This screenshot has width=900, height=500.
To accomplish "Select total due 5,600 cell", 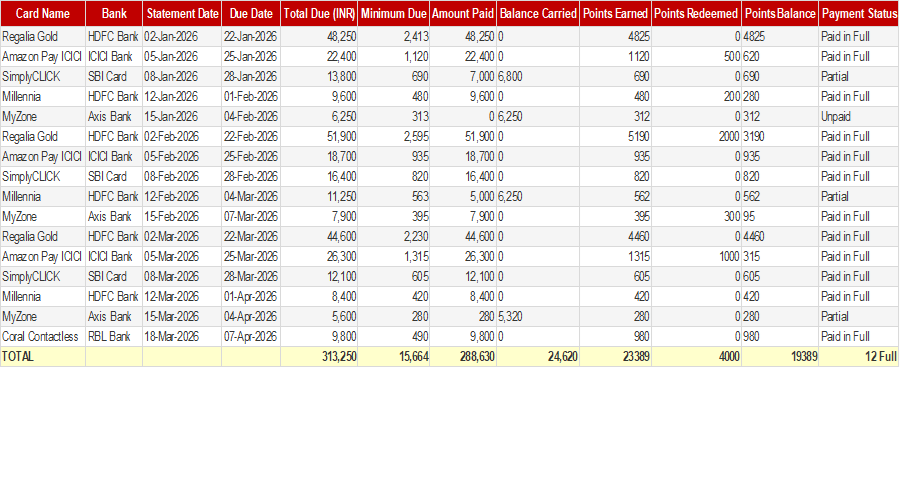I will pos(319,316).
